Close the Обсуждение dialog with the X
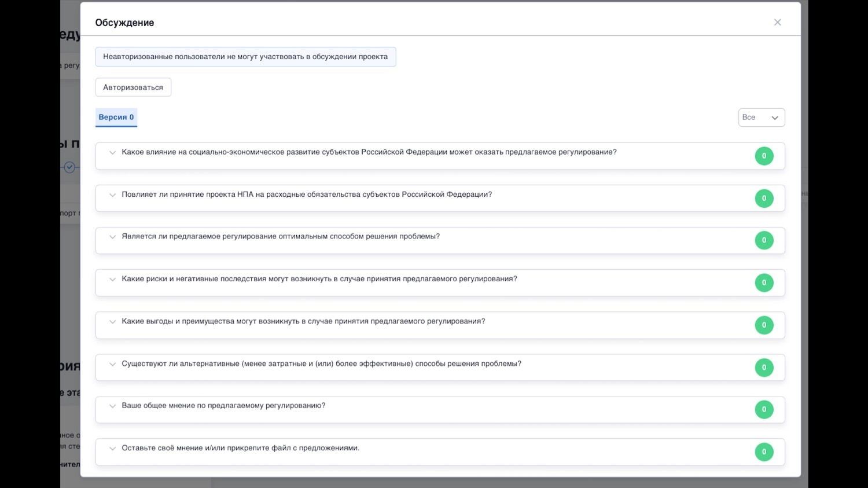Image resolution: width=868 pixels, height=488 pixels. click(777, 23)
